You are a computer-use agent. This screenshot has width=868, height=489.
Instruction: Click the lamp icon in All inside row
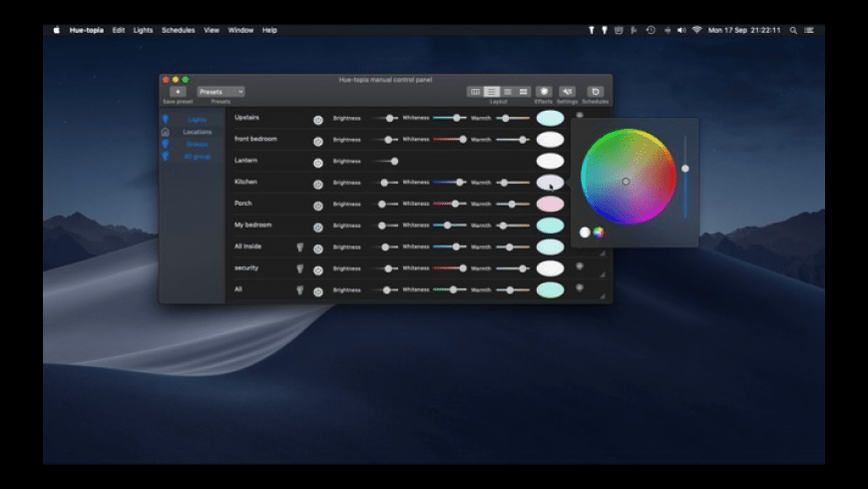click(x=300, y=246)
